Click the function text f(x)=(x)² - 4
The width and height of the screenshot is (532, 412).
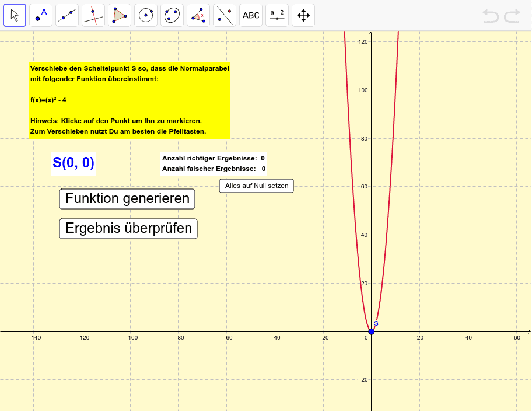(48, 100)
